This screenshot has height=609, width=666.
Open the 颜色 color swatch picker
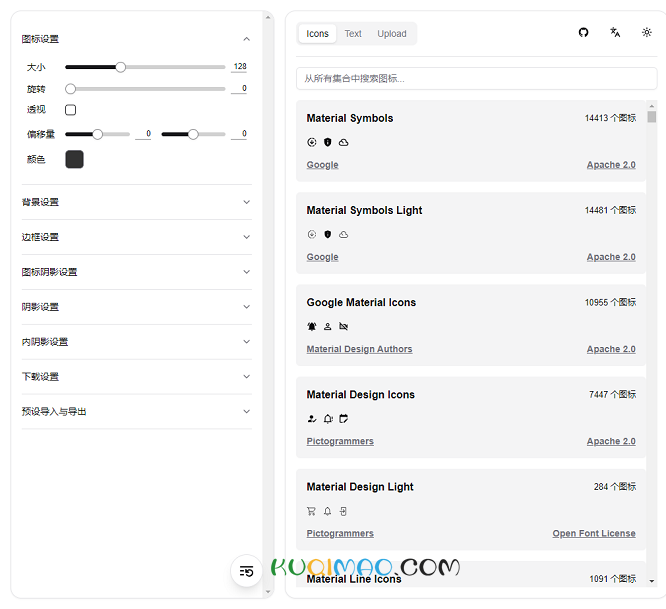pos(74,159)
